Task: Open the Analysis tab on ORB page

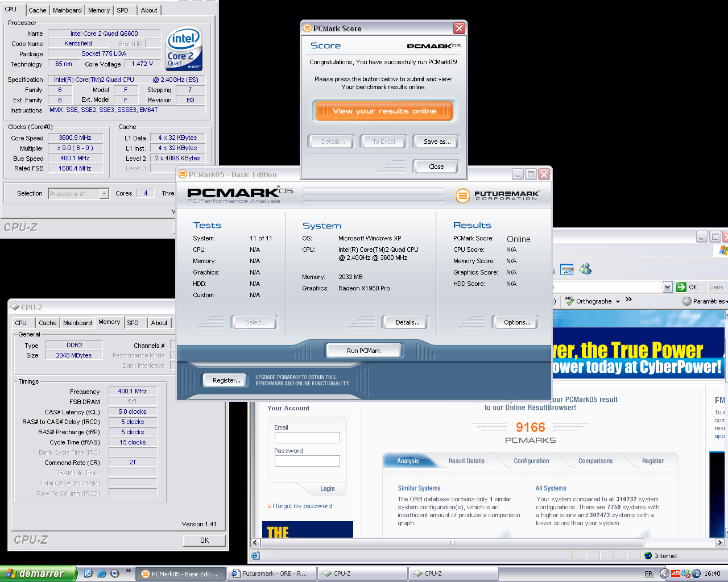Action: pyautogui.click(x=408, y=461)
